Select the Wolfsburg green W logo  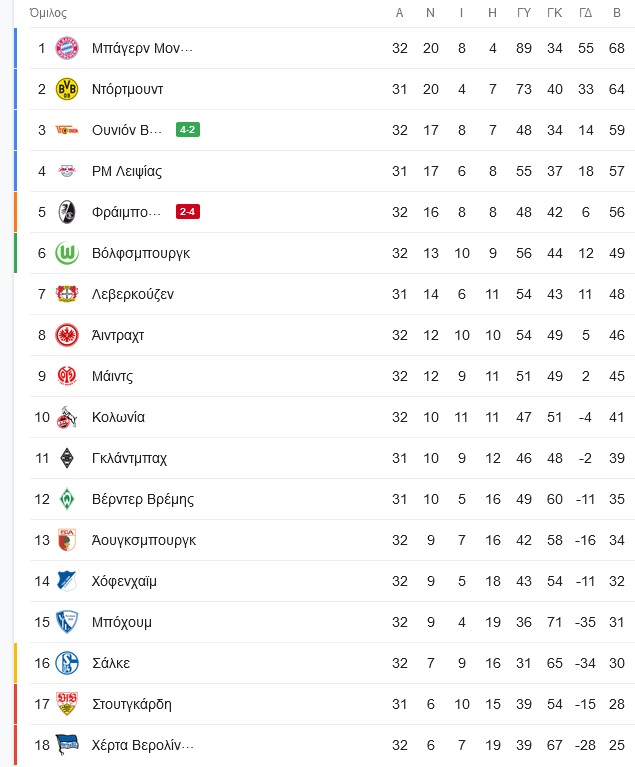[x=67, y=253]
